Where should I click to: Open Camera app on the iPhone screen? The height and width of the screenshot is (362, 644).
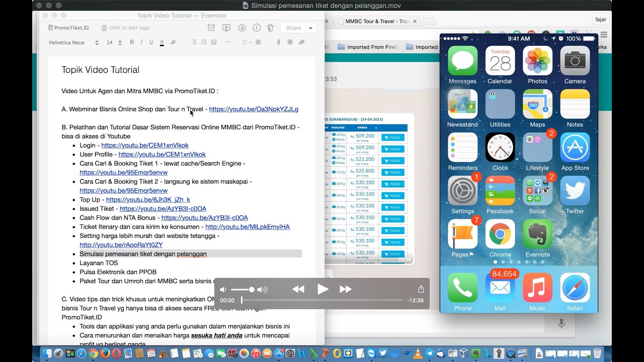coord(575,61)
